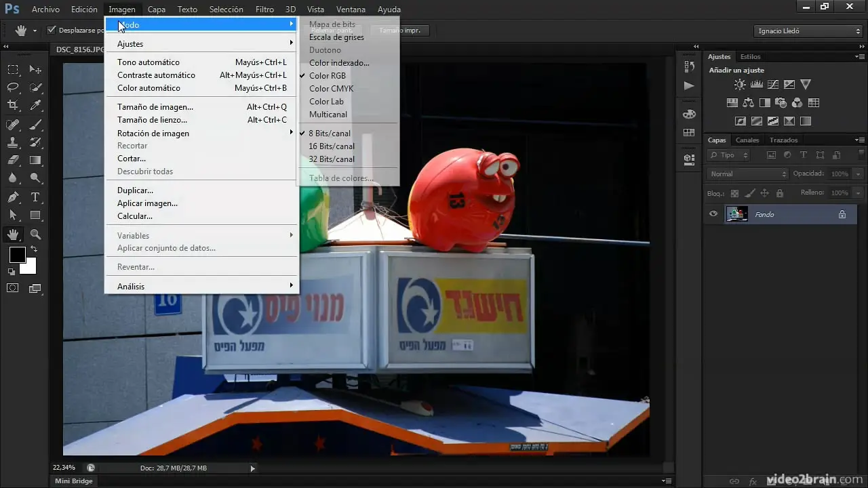
Task: Select the Gradient tool
Action: [35, 161]
